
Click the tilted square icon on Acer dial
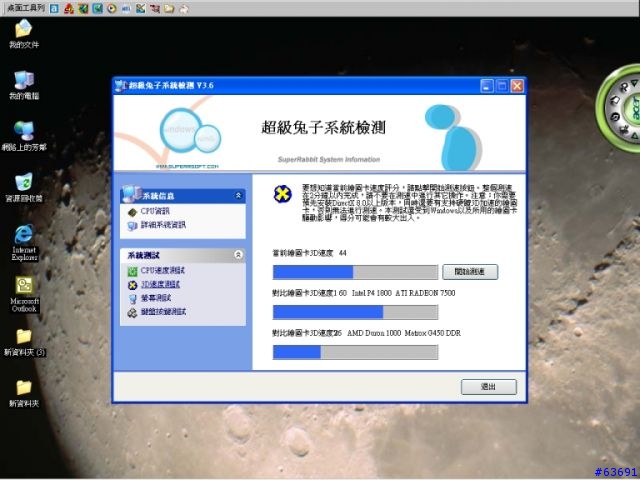pyautogui.click(x=615, y=100)
